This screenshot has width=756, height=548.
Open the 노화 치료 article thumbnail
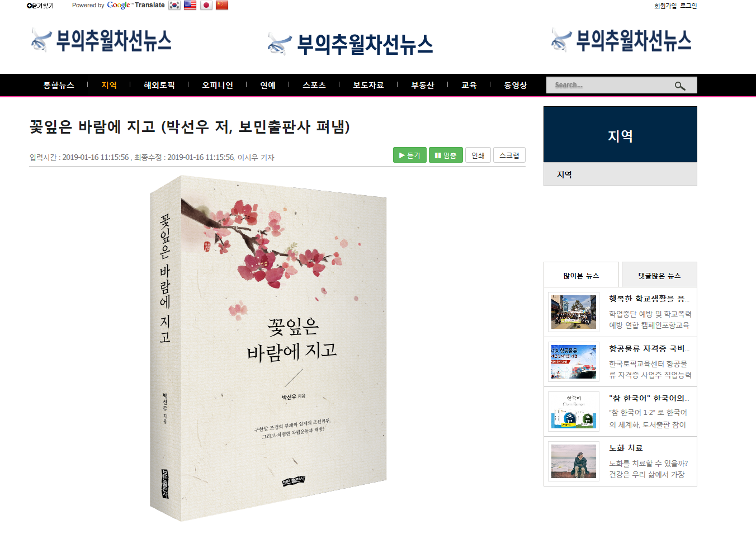(574, 461)
